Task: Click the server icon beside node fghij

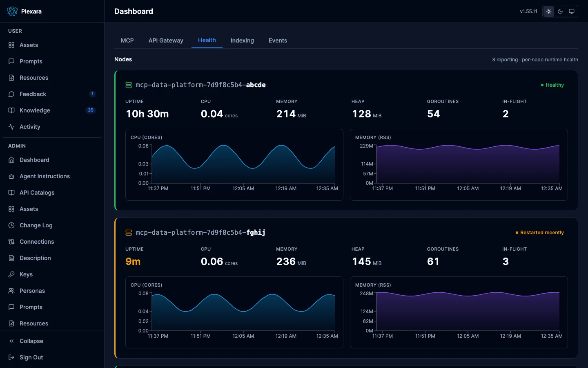Action: pyautogui.click(x=129, y=233)
